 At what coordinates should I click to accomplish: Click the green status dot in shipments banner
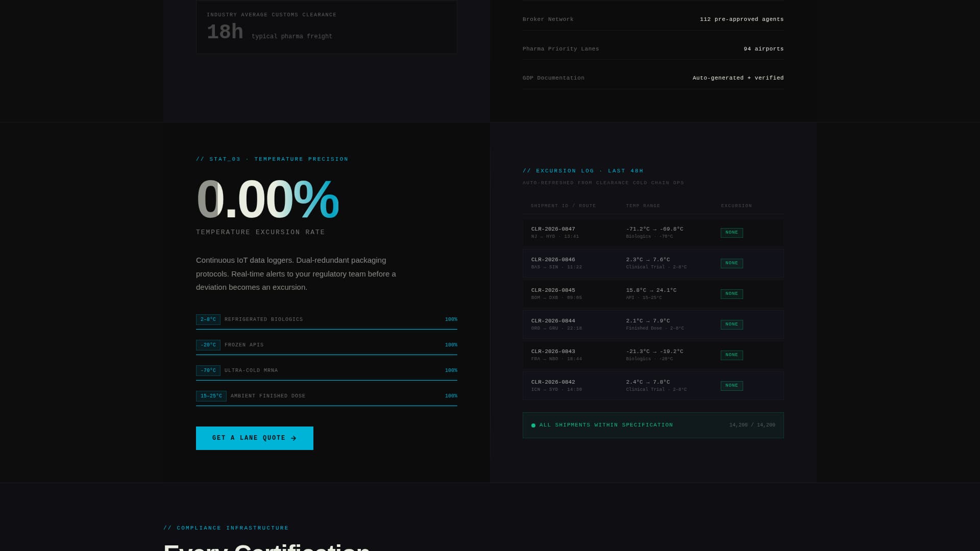(x=533, y=425)
